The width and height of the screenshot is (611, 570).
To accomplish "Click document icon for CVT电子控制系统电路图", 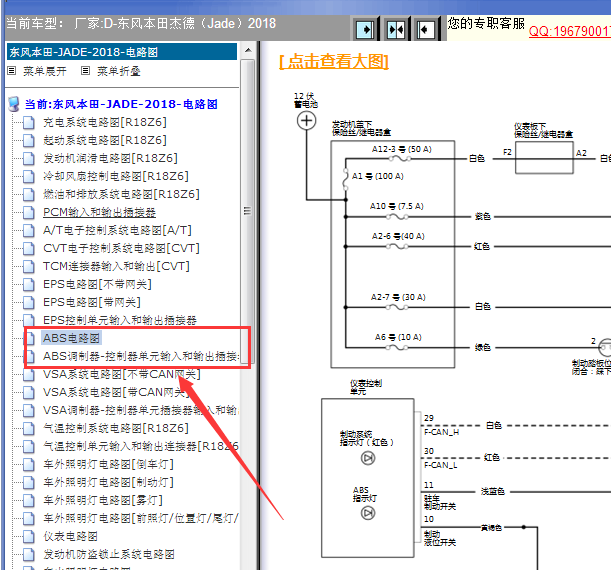I will (x=28, y=249).
